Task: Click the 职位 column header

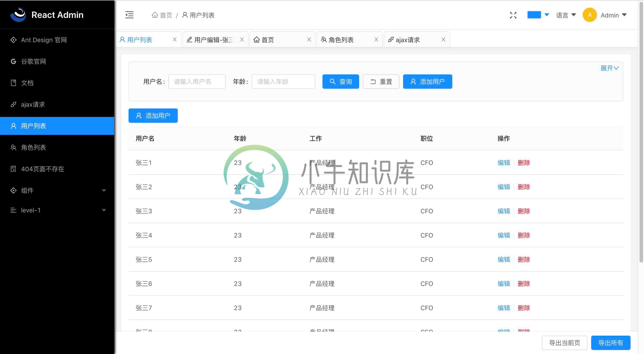Action: (427, 139)
